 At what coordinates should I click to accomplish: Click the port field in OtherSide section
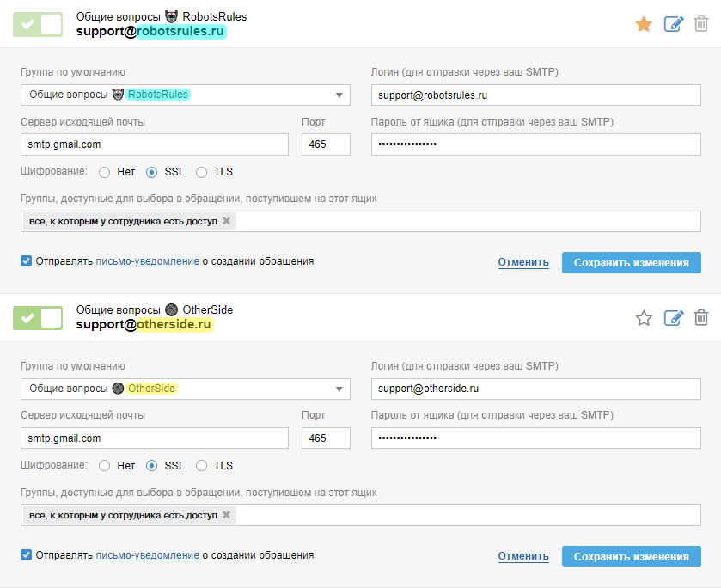tap(326, 438)
